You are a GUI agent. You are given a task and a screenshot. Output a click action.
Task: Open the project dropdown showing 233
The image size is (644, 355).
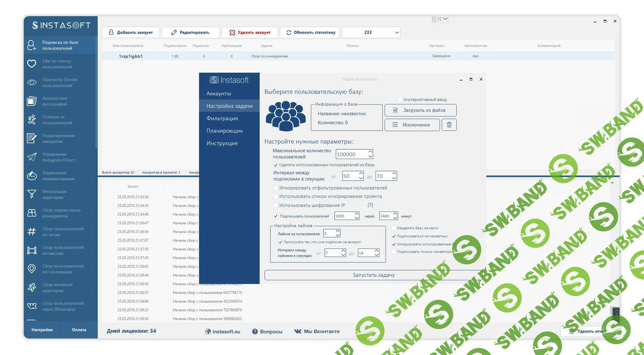click(397, 32)
